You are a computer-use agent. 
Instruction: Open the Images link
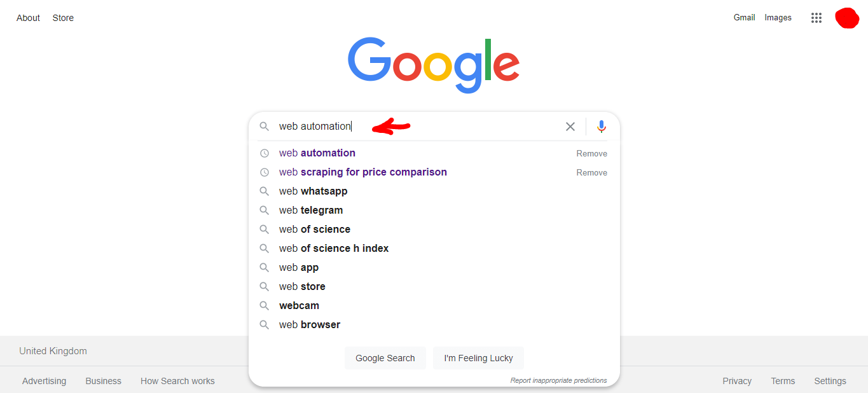pyautogui.click(x=778, y=18)
